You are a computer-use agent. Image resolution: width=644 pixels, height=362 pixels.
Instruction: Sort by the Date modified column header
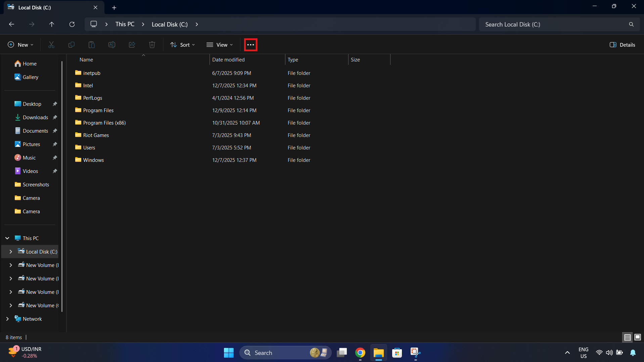(x=228, y=59)
